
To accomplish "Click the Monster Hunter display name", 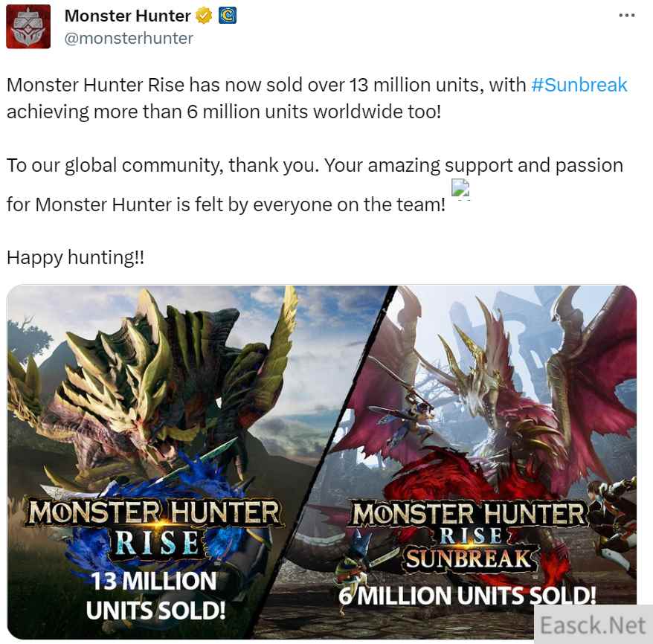I will pyautogui.click(x=127, y=16).
